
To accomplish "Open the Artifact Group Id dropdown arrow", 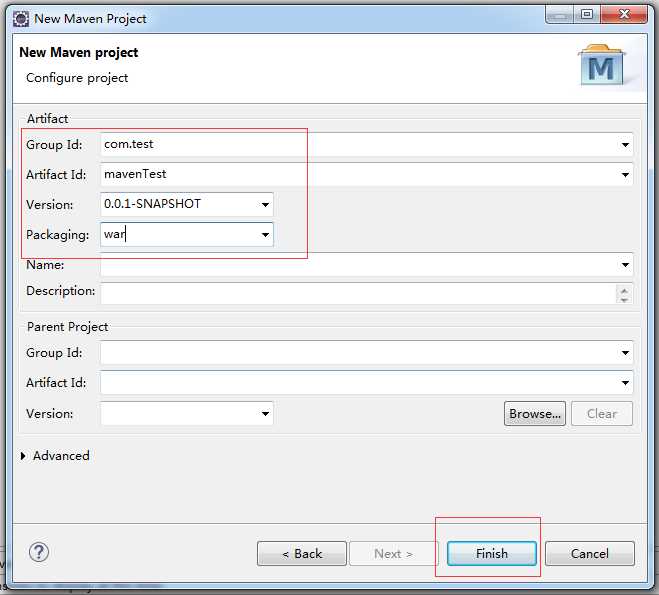I will click(x=625, y=145).
